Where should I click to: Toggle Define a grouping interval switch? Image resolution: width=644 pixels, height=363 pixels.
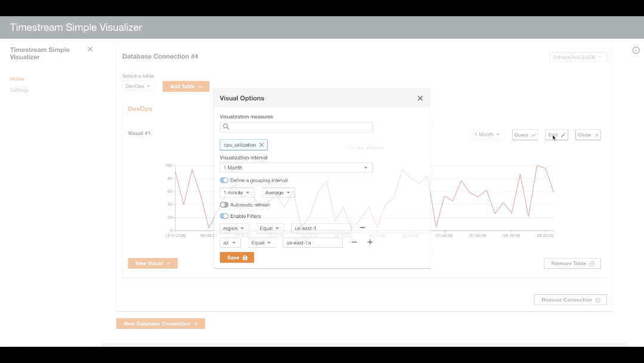(x=224, y=180)
